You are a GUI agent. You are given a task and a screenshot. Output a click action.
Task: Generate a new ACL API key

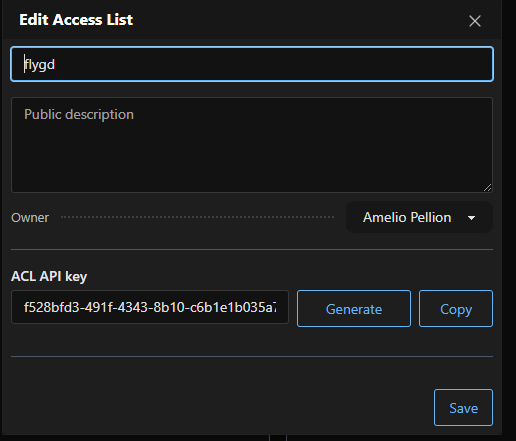(x=354, y=309)
